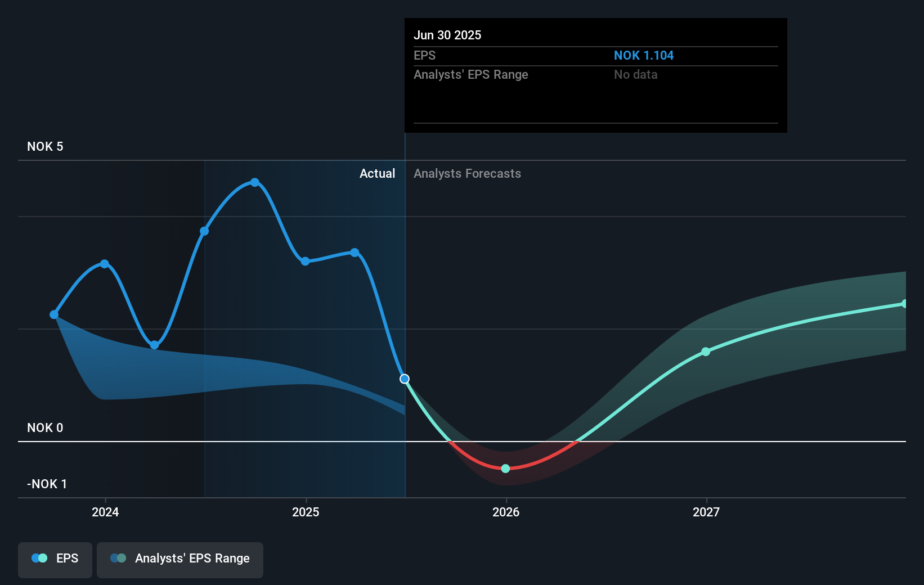Viewport: 924px width, 585px height.
Task: Click the NOK 5 axis label
Action: point(45,147)
